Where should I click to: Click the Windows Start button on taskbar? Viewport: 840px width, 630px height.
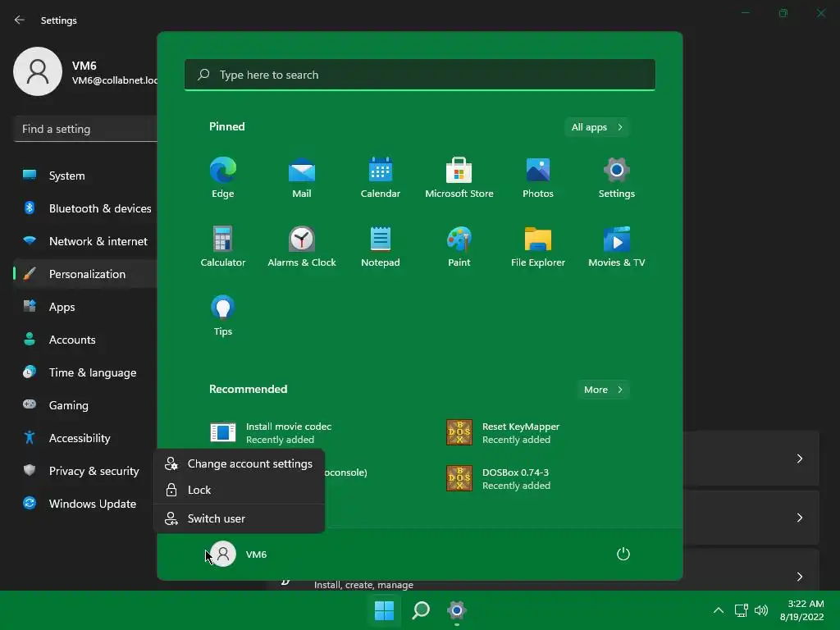[x=384, y=610]
